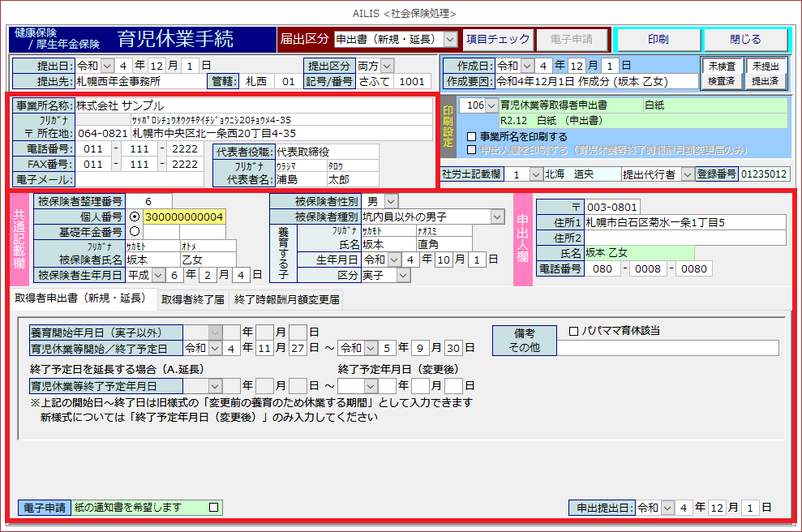This screenshot has height=532, width=802.
Task: Toggle the 未検査/検査済 status button
Action: (x=722, y=74)
